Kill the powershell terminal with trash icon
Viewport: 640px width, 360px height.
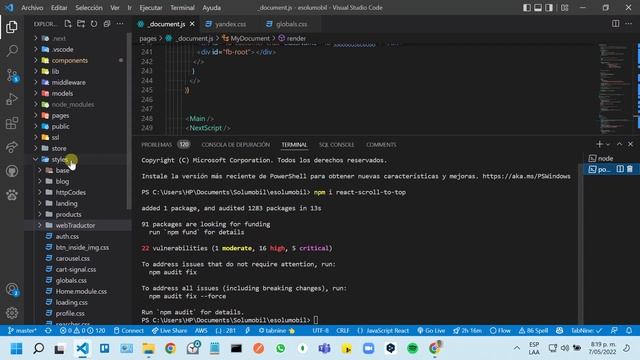click(x=630, y=169)
